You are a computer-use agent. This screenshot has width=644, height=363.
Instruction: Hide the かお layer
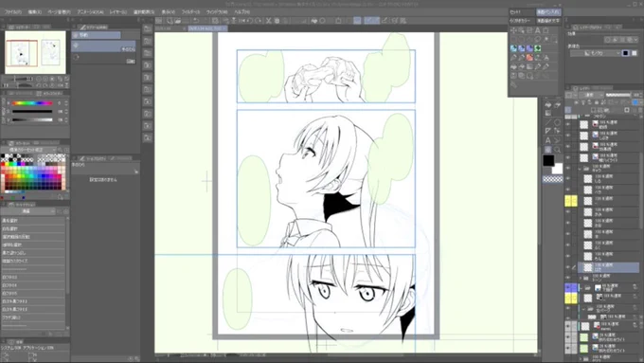[x=568, y=224]
